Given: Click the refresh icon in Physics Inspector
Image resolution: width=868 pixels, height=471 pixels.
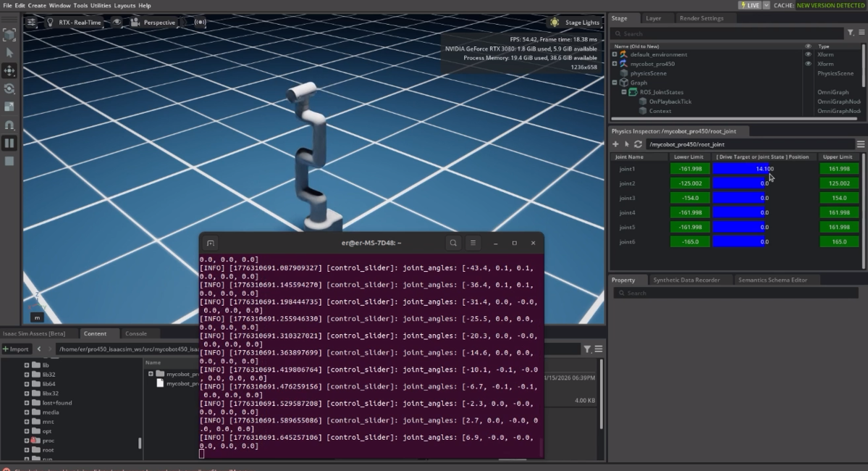Looking at the screenshot, I should click(x=638, y=144).
